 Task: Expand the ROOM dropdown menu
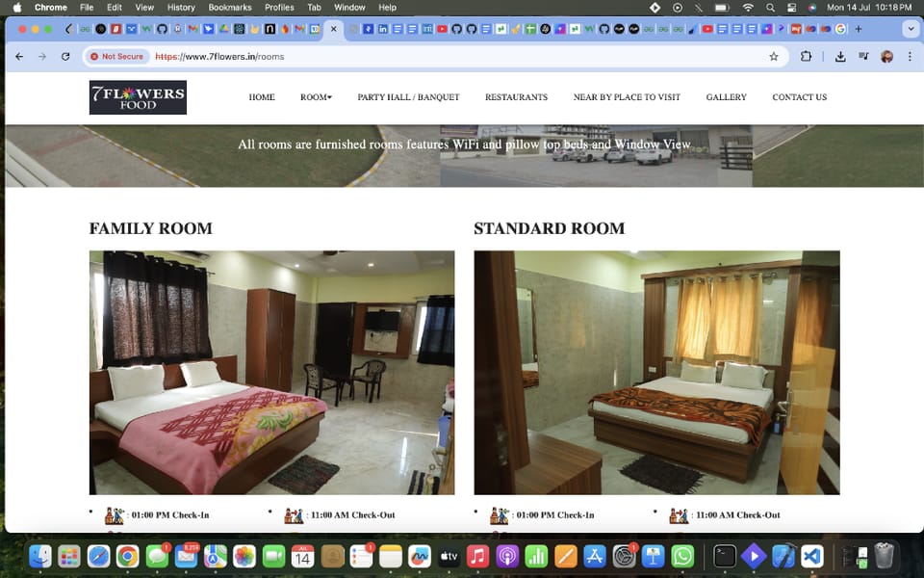(x=316, y=97)
